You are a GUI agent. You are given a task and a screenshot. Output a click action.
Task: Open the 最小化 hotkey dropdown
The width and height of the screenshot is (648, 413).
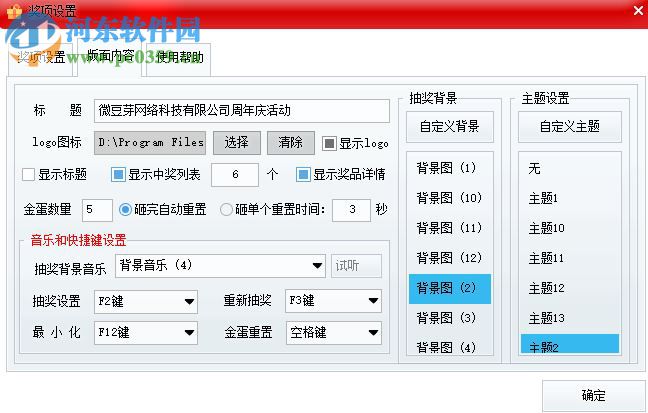coord(146,333)
